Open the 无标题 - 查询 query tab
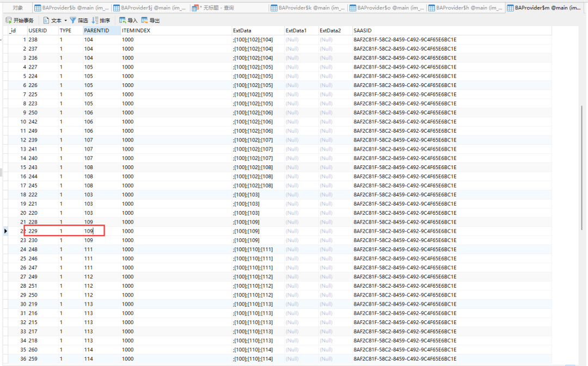Image resolution: width=588 pixels, height=366 pixels. click(x=229, y=8)
